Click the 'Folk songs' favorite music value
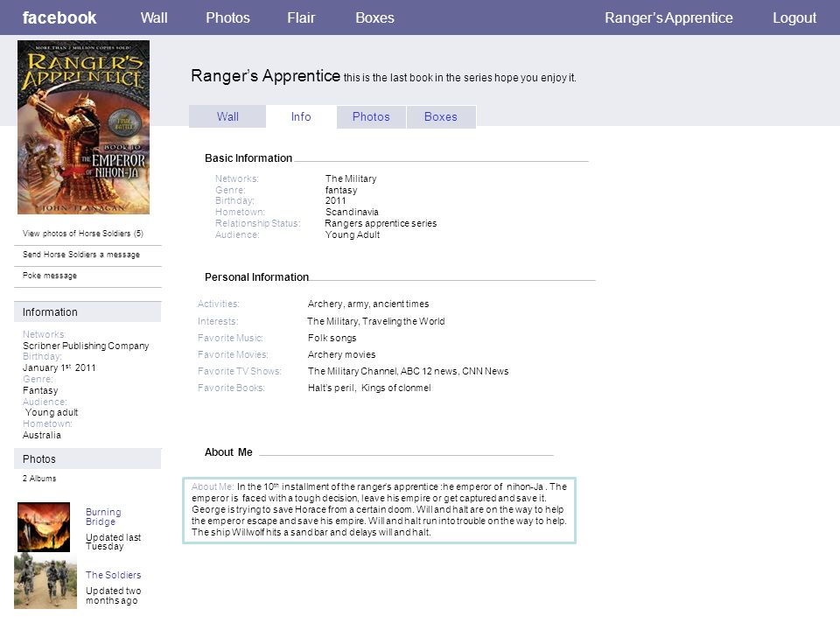This screenshot has height=630, width=840. tap(332, 338)
